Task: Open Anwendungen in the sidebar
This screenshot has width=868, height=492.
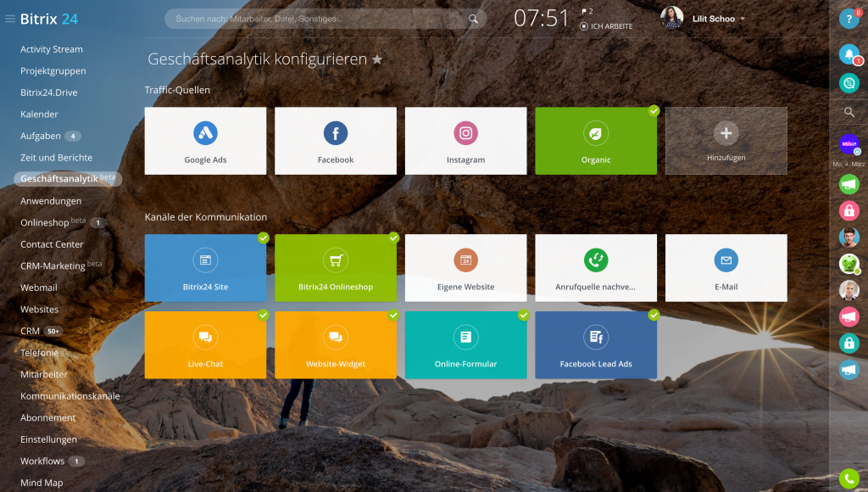Action: pos(51,200)
